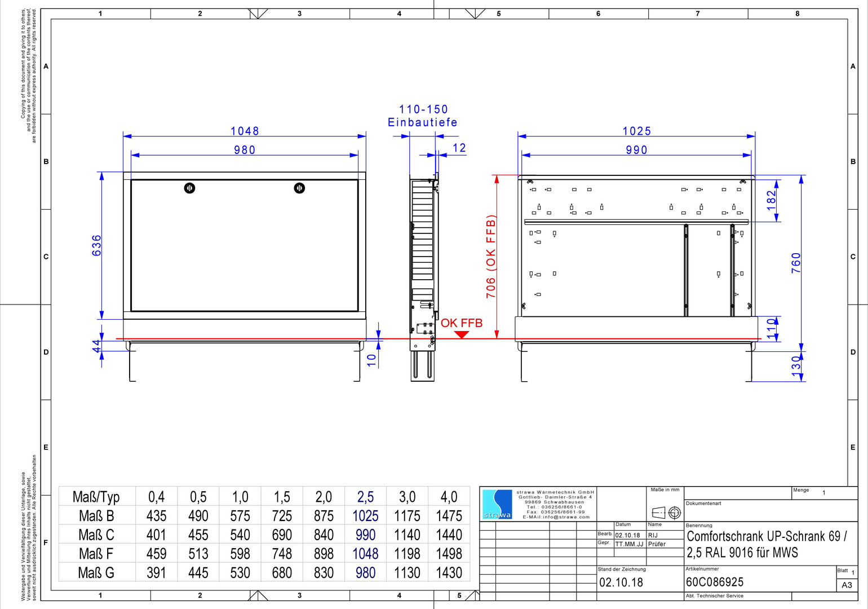Select the 1048 width dimension label

tap(245, 131)
